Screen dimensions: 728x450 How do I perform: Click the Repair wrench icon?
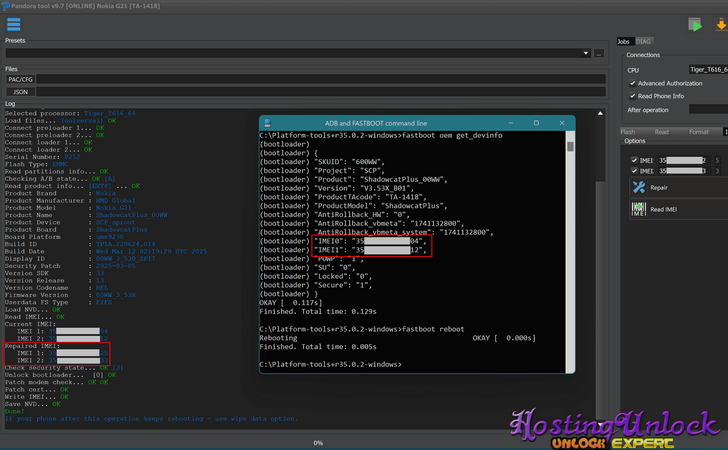tap(637, 187)
